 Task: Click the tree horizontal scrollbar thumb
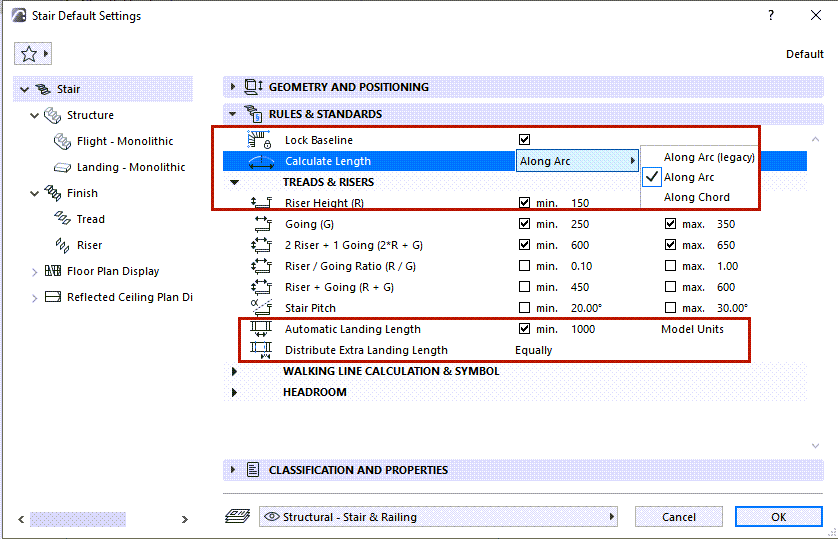pos(78,519)
